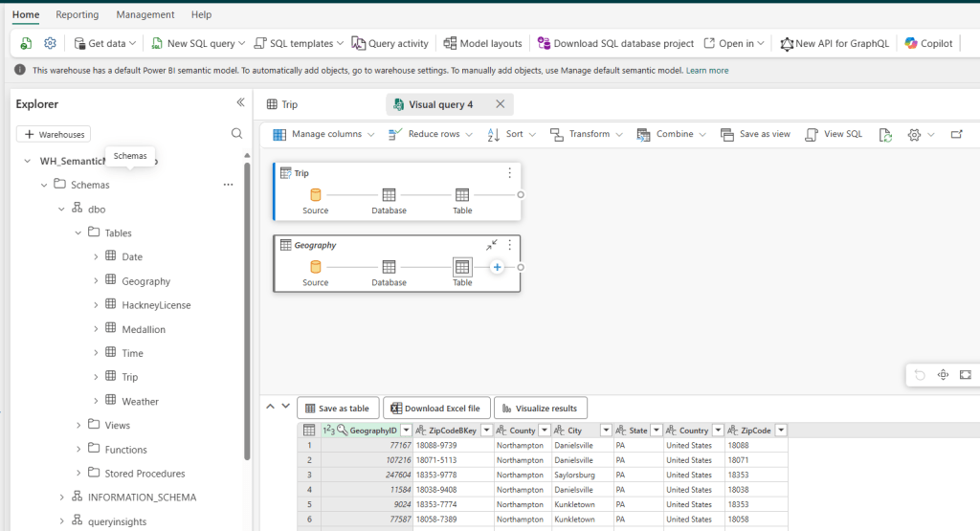Screen dimensions: 980x531
Task: Collapse the dbo schema node
Action: click(x=61, y=209)
